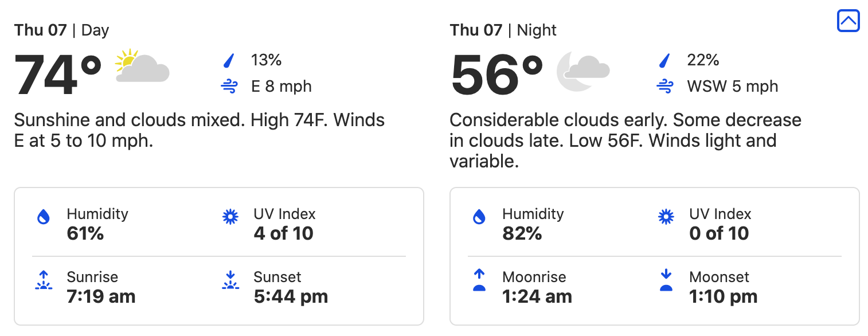Click the cloudy moon night weather icon
Viewport: 868px width, 336px height.
pyautogui.click(x=582, y=71)
